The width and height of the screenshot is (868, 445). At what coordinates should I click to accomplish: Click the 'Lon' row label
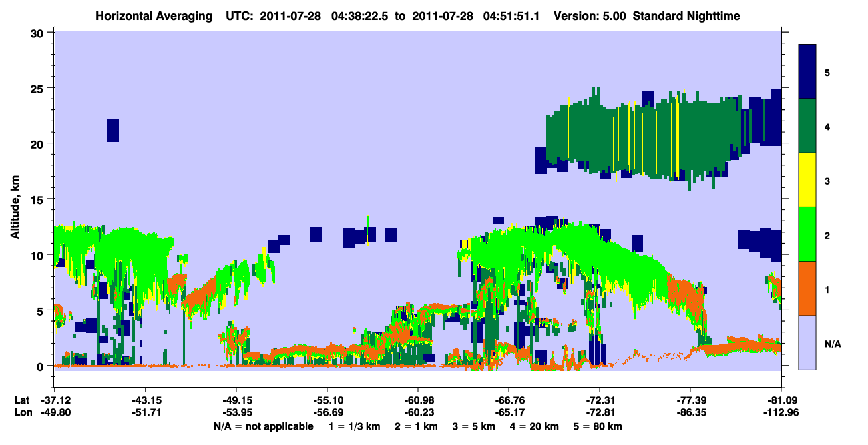pyautogui.click(x=22, y=412)
